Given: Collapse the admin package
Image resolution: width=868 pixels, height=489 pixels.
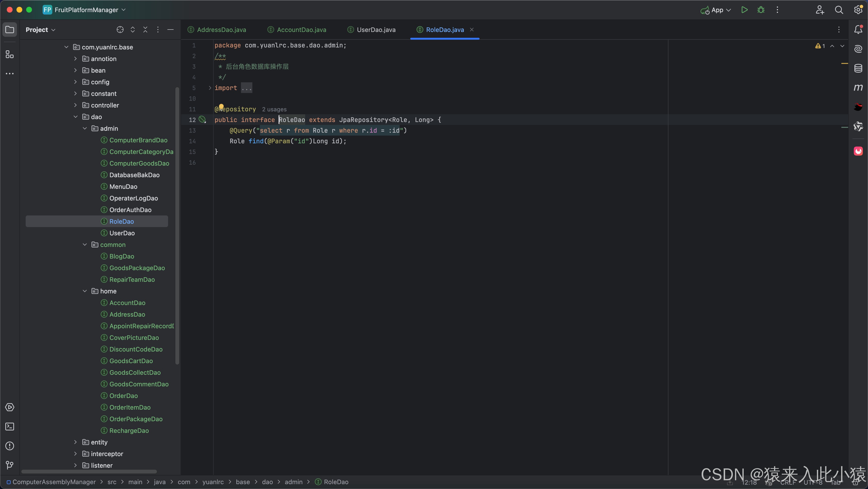Looking at the screenshot, I should pyautogui.click(x=85, y=128).
